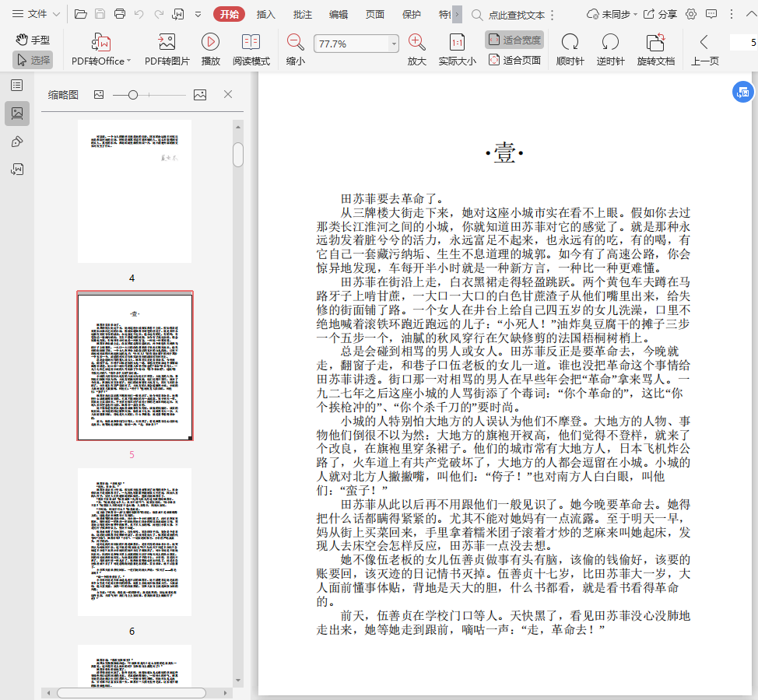Enter 阅读模式 reading mode
Screen dimensions: 758x700
[251, 49]
